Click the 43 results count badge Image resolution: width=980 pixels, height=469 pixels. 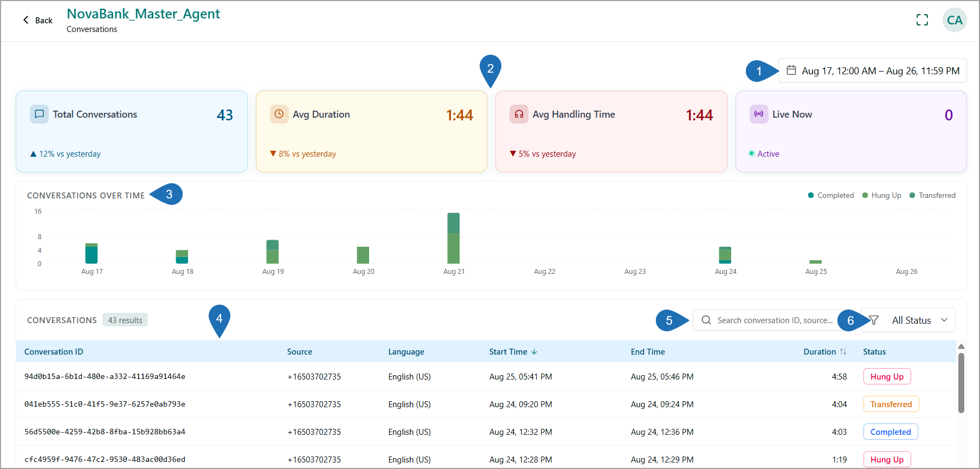point(125,320)
